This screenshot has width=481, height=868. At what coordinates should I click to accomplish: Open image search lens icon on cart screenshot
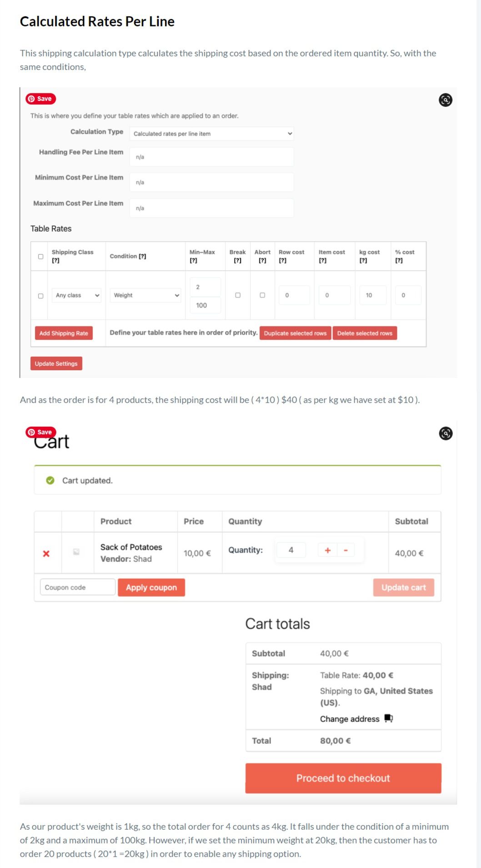[446, 434]
